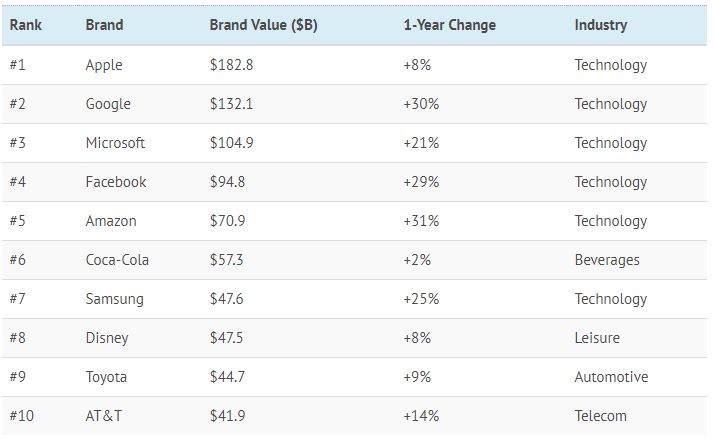This screenshot has width=714, height=441.
Task: Select the Automotive industry cell
Action: point(611,377)
